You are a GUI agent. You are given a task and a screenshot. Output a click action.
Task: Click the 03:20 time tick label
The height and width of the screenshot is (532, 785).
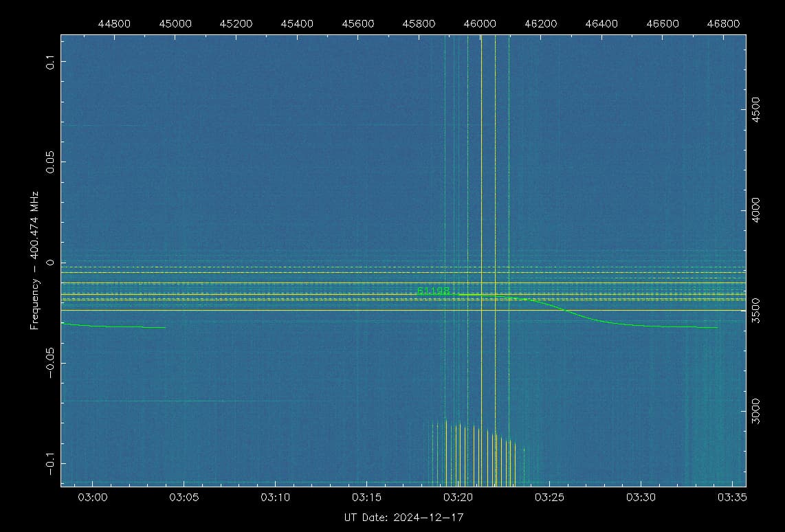[458, 498]
